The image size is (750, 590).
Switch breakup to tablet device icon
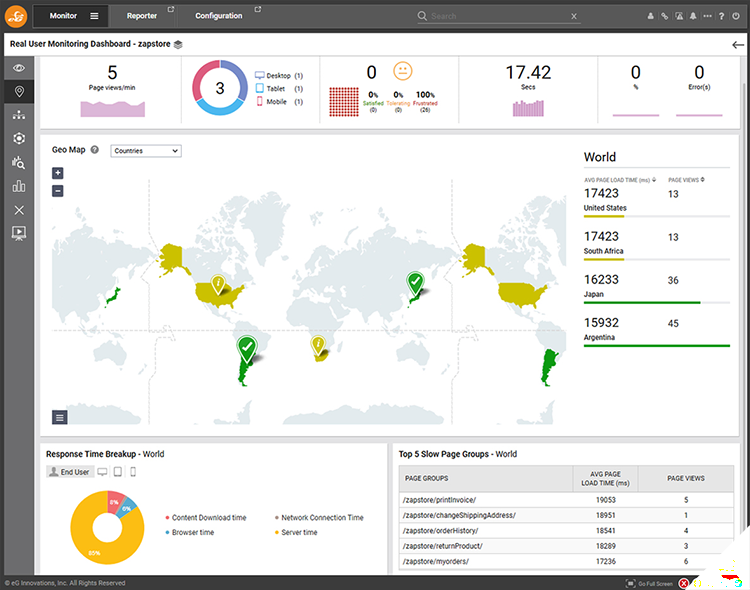click(x=118, y=472)
